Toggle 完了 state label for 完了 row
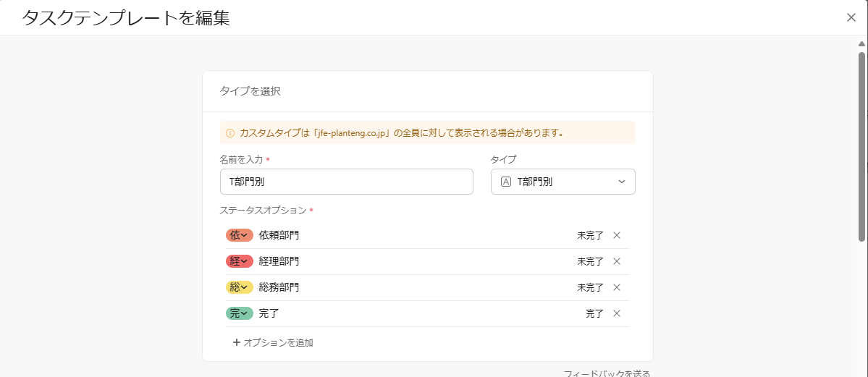The height and width of the screenshot is (377, 868). coord(594,313)
